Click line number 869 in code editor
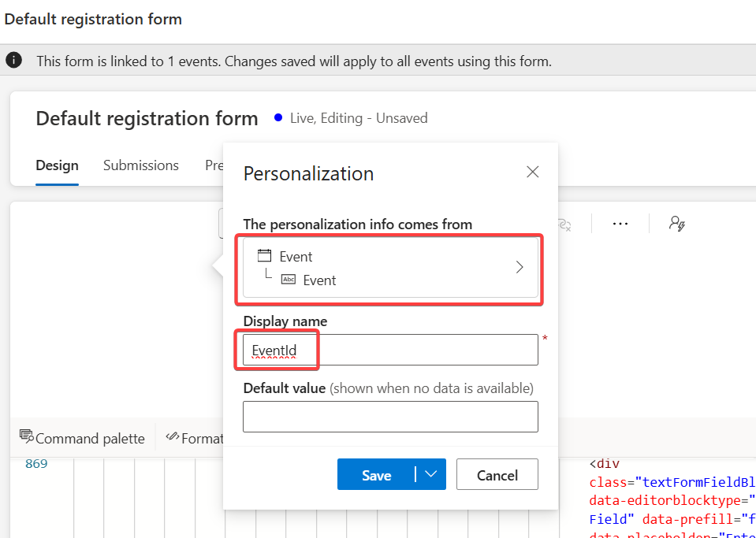Image resolution: width=756 pixels, height=538 pixels. (x=36, y=463)
